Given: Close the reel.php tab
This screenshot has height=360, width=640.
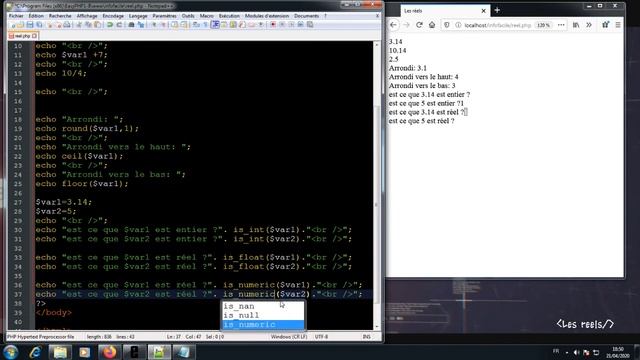Looking at the screenshot, I should (35, 36).
